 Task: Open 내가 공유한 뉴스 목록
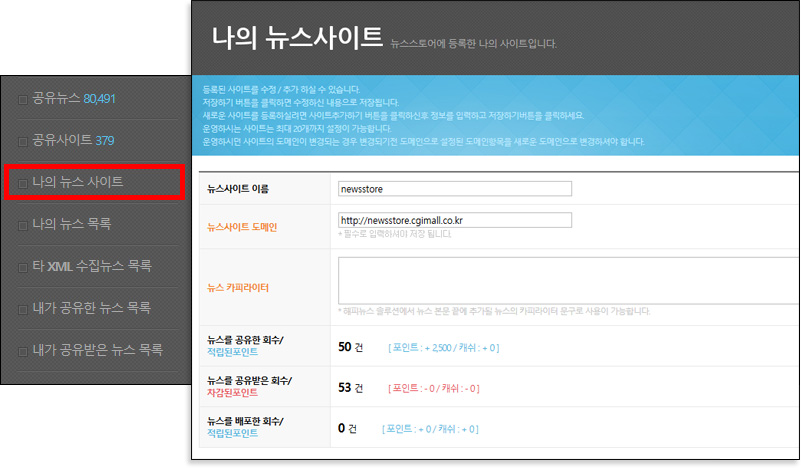pyautogui.click(x=91, y=308)
